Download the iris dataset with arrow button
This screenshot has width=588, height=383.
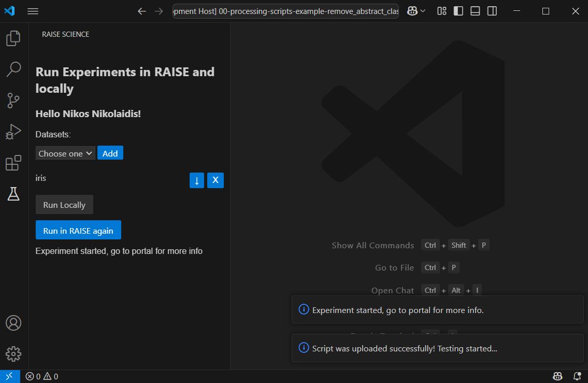[197, 180]
